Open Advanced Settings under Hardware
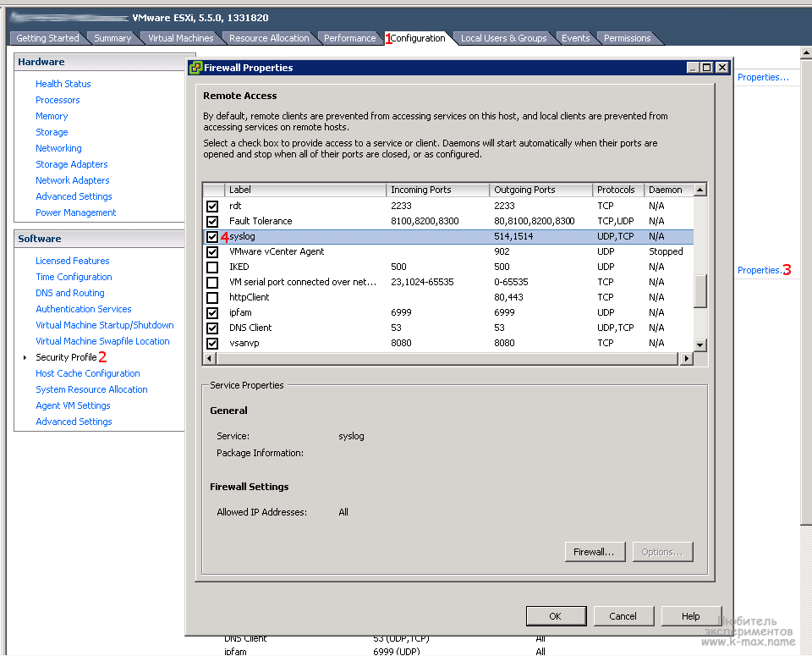Screen dimensions: 812x656 pyautogui.click(x=74, y=196)
